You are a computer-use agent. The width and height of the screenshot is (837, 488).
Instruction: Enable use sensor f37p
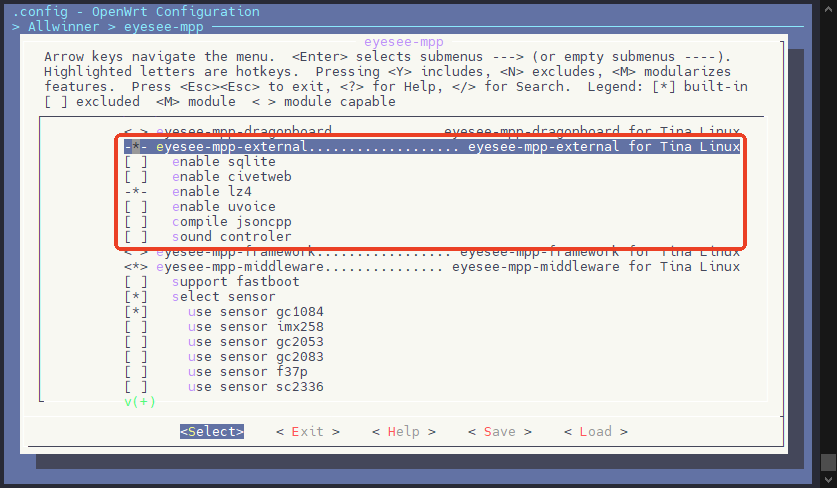136,372
